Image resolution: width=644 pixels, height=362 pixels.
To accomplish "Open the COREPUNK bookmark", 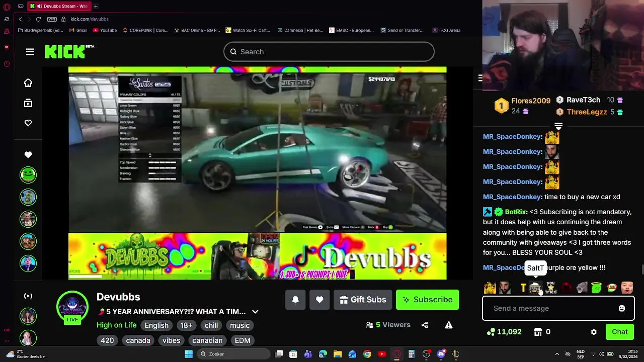I will (x=145, y=30).
